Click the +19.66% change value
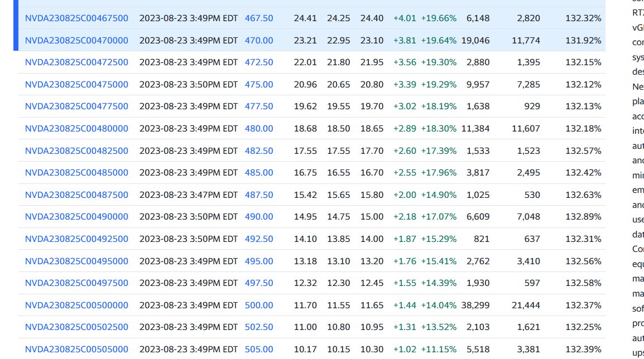Image resolution: width=644 pixels, height=359 pixels. [439, 18]
